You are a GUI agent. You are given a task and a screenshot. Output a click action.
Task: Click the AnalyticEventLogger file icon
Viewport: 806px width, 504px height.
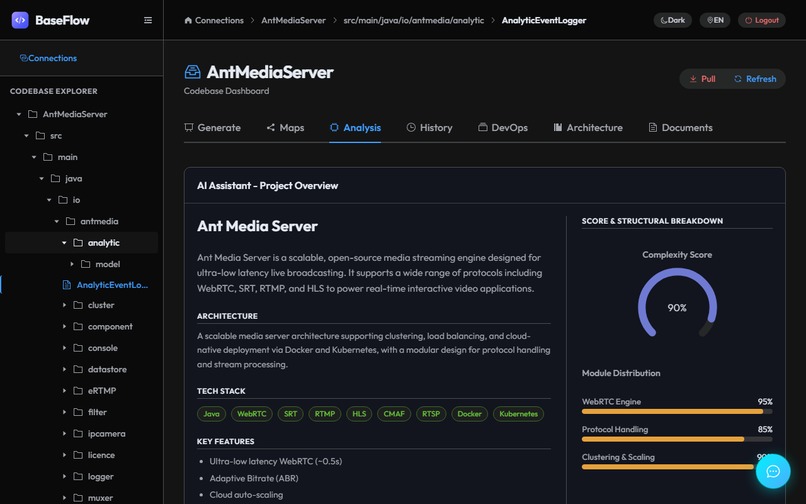66,285
